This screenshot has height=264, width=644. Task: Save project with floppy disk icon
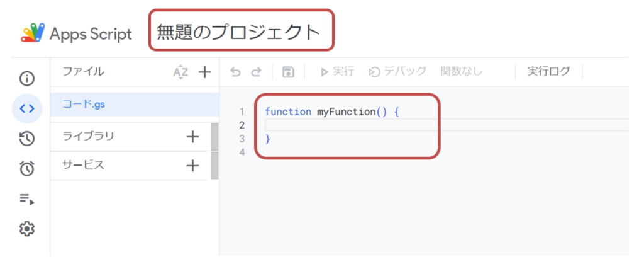[x=288, y=72]
